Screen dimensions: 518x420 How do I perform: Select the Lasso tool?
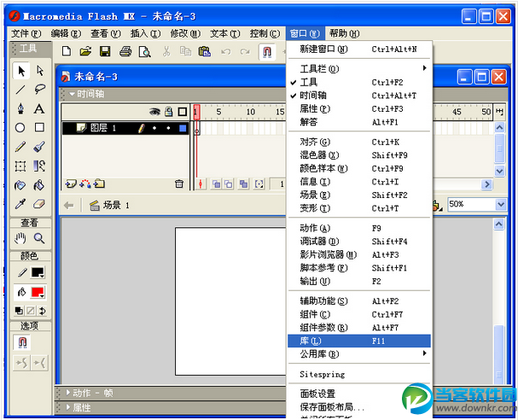[39, 90]
